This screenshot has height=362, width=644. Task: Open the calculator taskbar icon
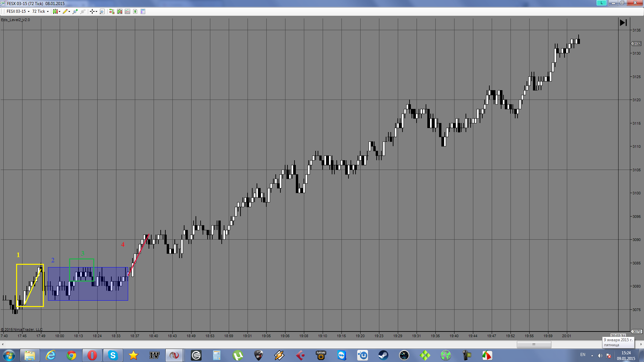217,355
